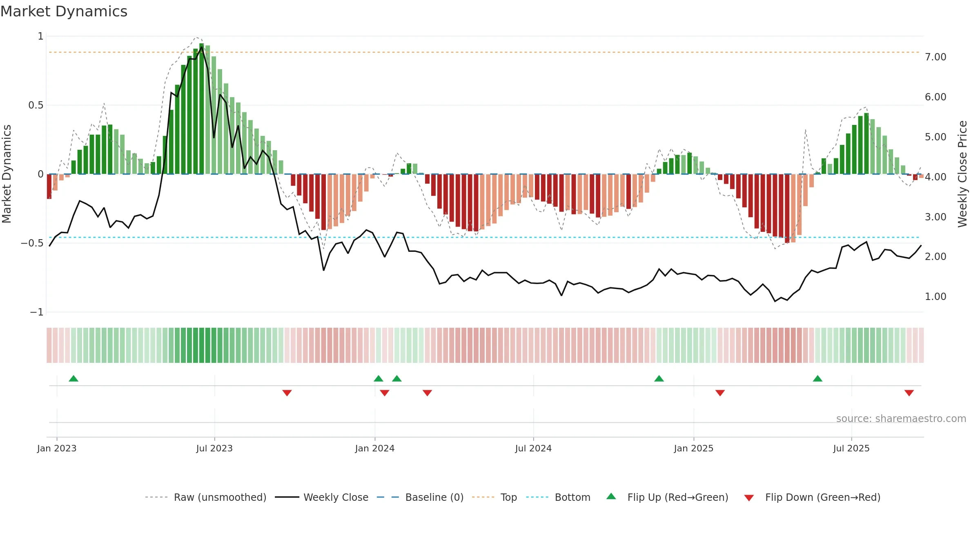Click the red triangle icon in legend
The image size is (980, 551).
point(749,498)
